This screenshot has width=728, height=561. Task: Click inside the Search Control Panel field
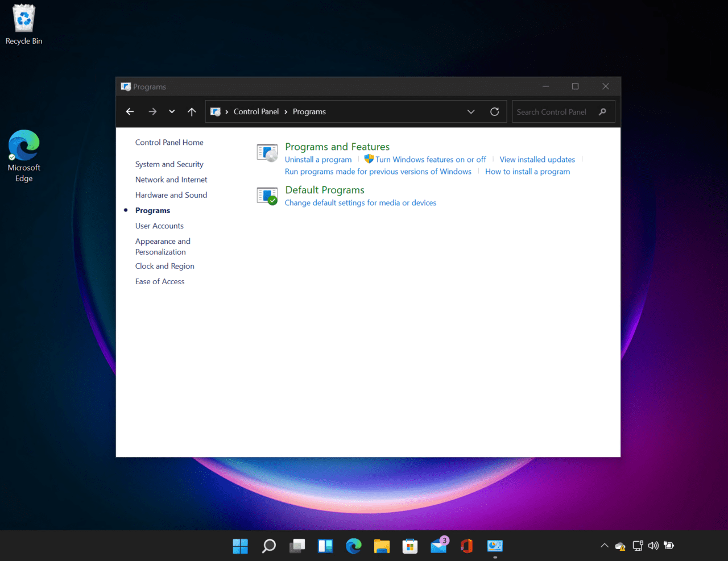[552, 111]
